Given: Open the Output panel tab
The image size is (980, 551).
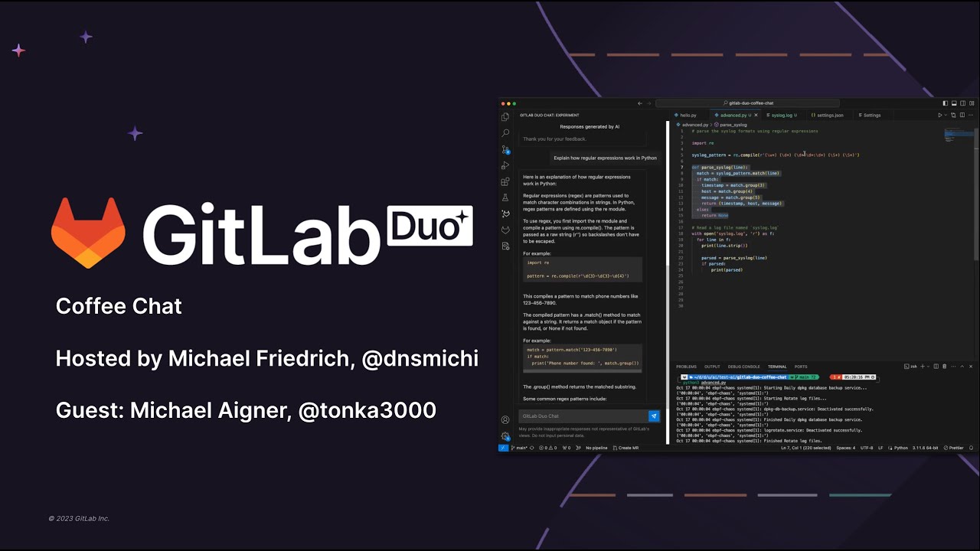Looking at the screenshot, I should tap(712, 367).
